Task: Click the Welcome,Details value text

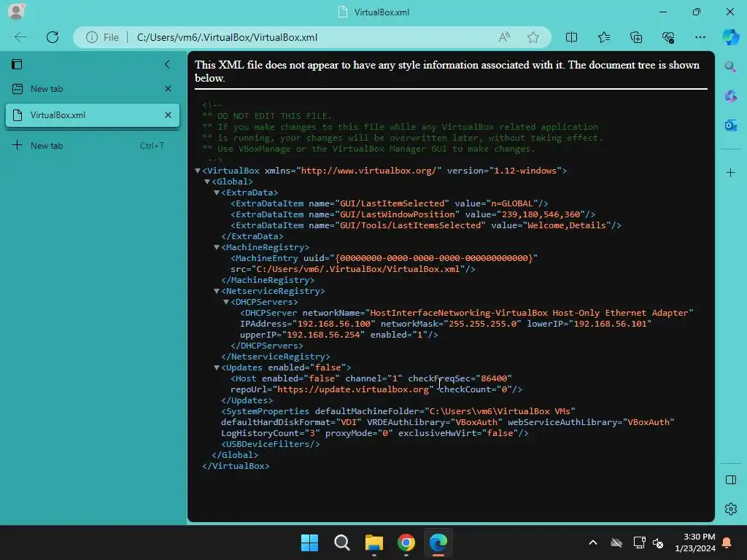Action: 566,225
